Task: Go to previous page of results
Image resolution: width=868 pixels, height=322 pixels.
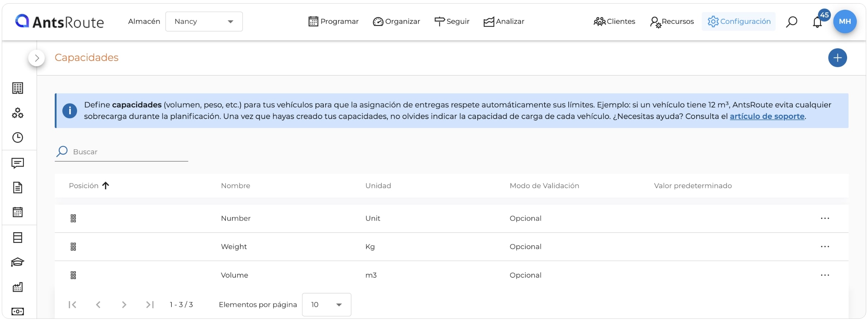Action: pyautogui.click(x=98, y=305)
